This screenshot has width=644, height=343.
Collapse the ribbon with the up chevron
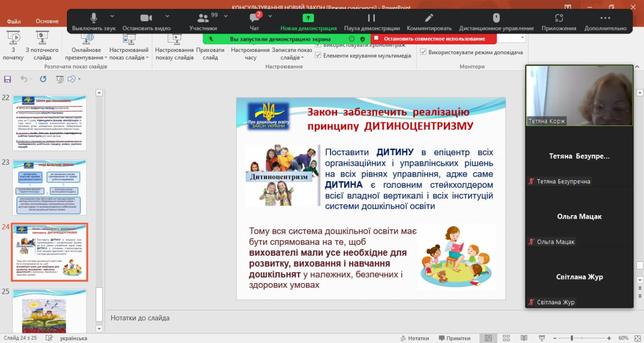(x=638, y=66)
